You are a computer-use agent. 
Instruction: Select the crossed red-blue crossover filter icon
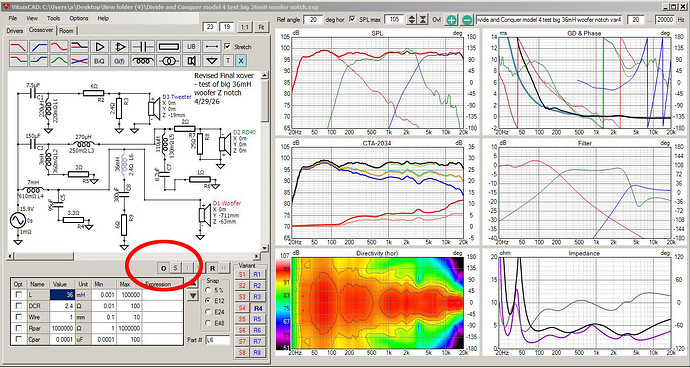click(x=79, y=61)
